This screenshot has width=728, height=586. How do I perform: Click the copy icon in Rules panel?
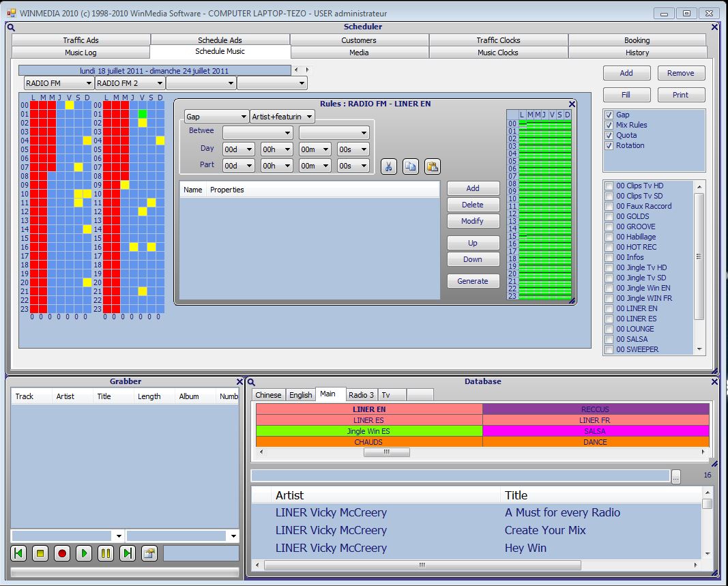[x=410, y=166]
